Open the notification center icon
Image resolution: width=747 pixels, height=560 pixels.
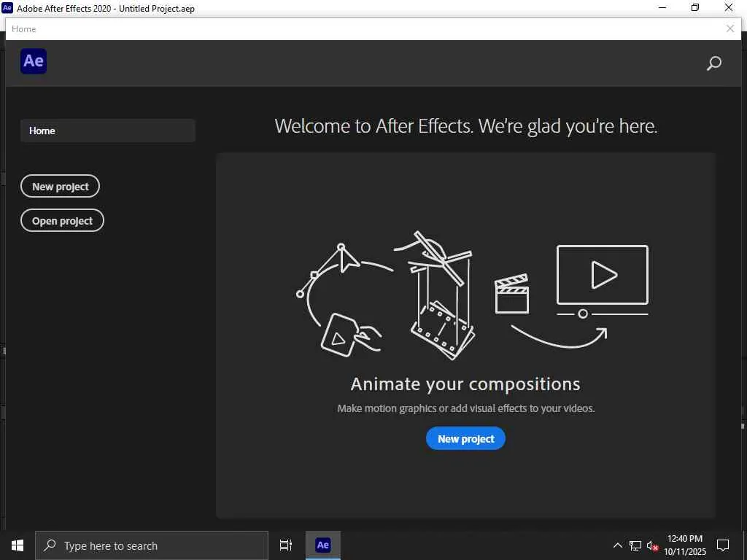click(723, 545)
